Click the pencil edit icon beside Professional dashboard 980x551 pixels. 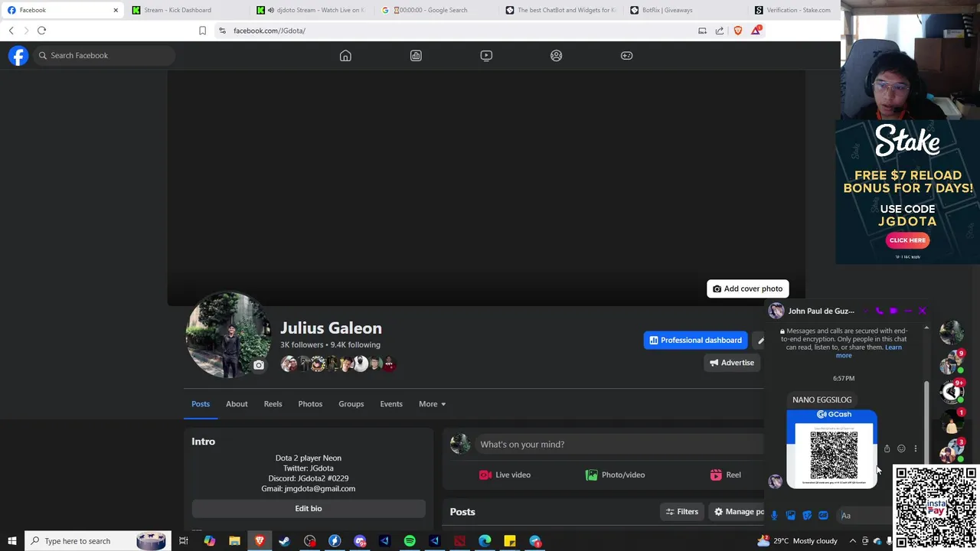tap(760, 340)
